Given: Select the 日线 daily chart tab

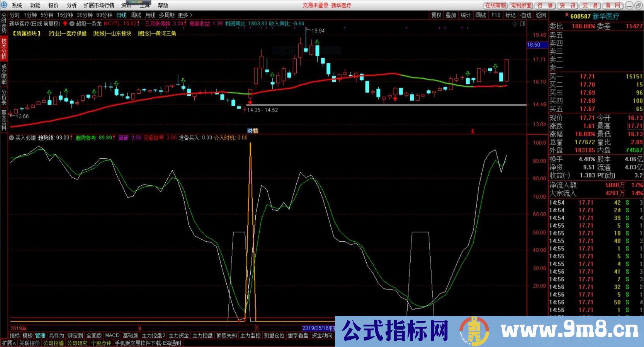Looking at the screenshot, I should coord(121,15).
